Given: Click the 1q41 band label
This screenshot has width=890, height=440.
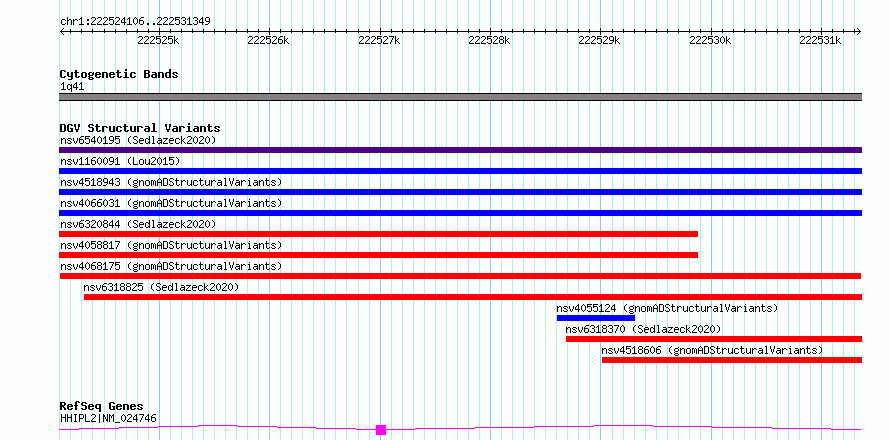Looking at the screenshot, I should coord(72,87).
